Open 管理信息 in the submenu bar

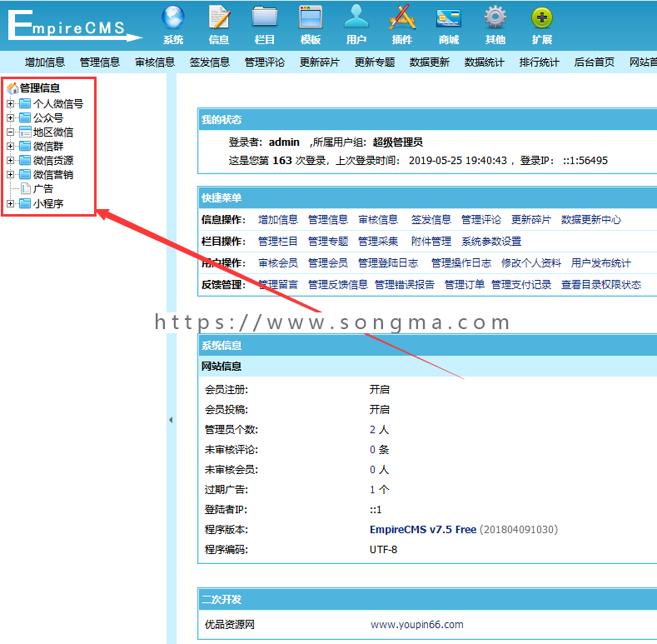coord(100,62)
